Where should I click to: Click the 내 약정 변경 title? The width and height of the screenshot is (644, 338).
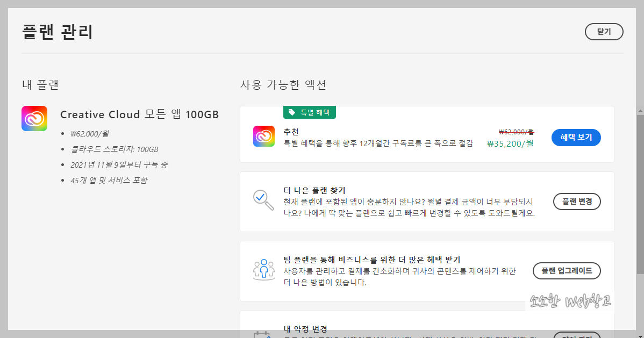tap(305, 329)
